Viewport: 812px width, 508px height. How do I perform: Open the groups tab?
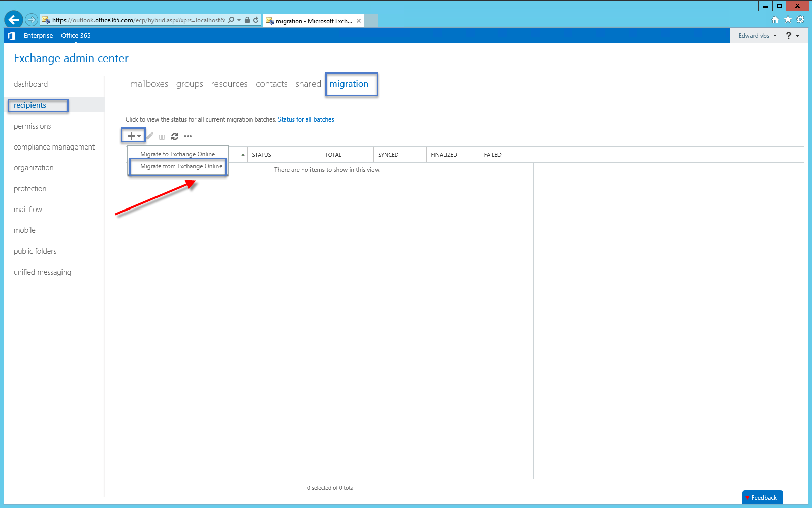[x=190, y=84]
